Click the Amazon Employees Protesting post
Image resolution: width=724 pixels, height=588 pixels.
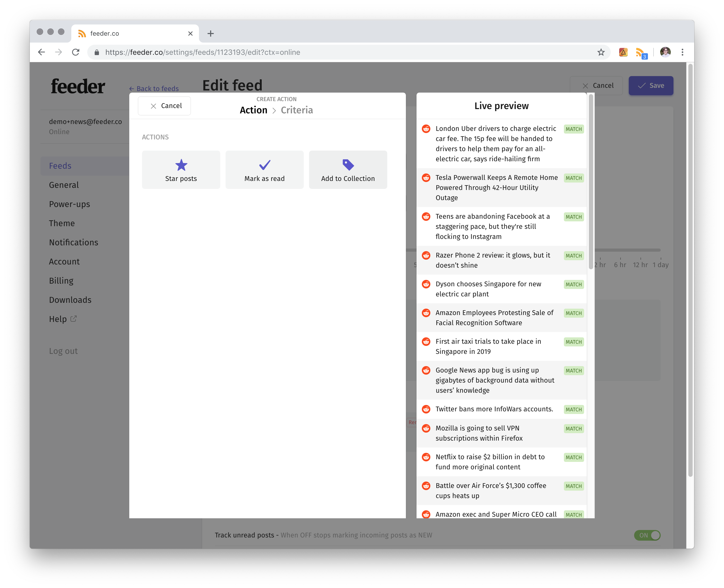point(502,318)
